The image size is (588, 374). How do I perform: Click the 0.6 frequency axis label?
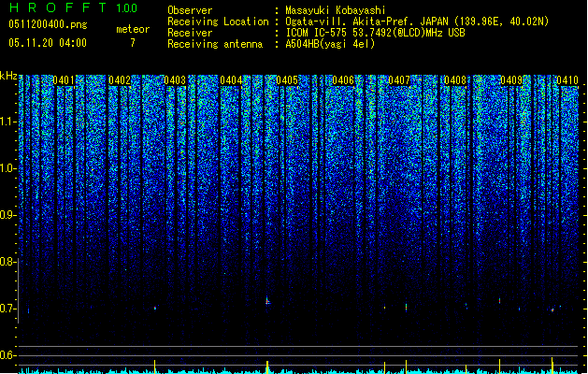(x=7, y=355)
